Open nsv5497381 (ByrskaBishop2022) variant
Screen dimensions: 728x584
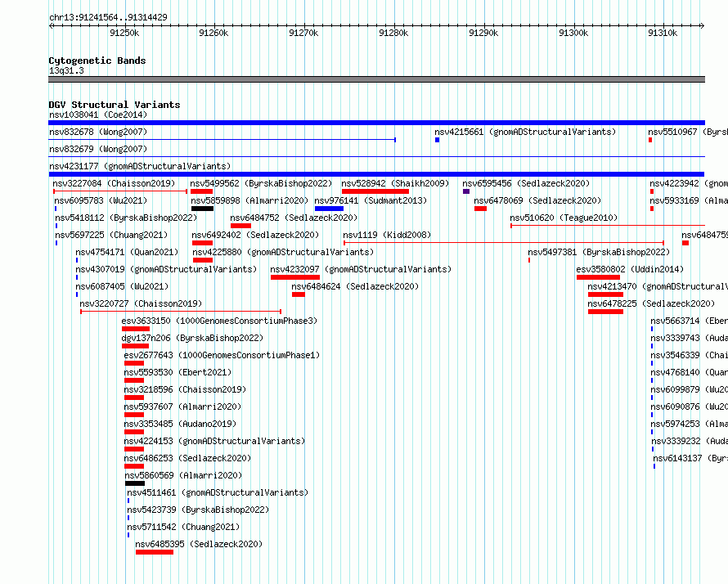pos(599,252)
